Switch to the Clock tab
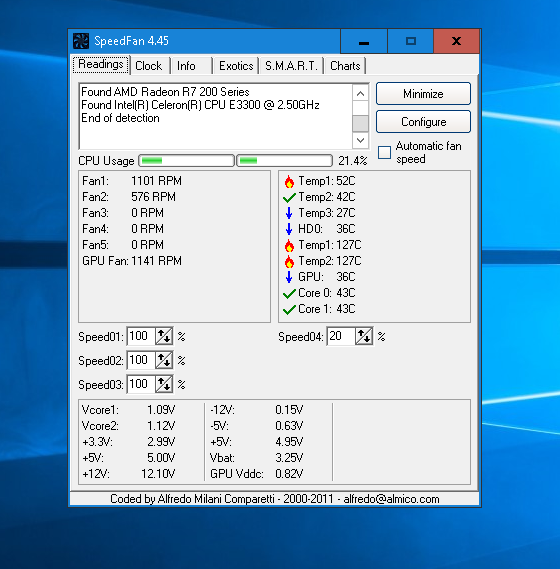The image size is (560, 569). (x=150, y=66)
